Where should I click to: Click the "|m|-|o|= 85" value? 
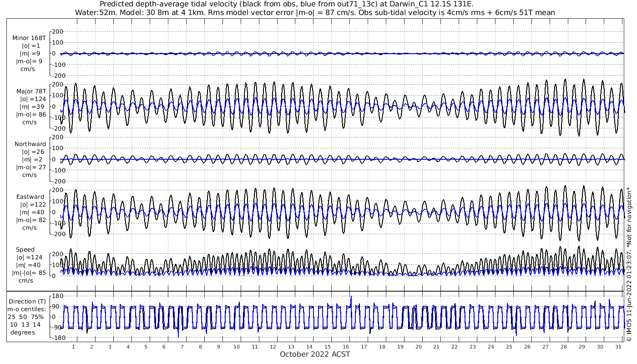coord(30,273)
